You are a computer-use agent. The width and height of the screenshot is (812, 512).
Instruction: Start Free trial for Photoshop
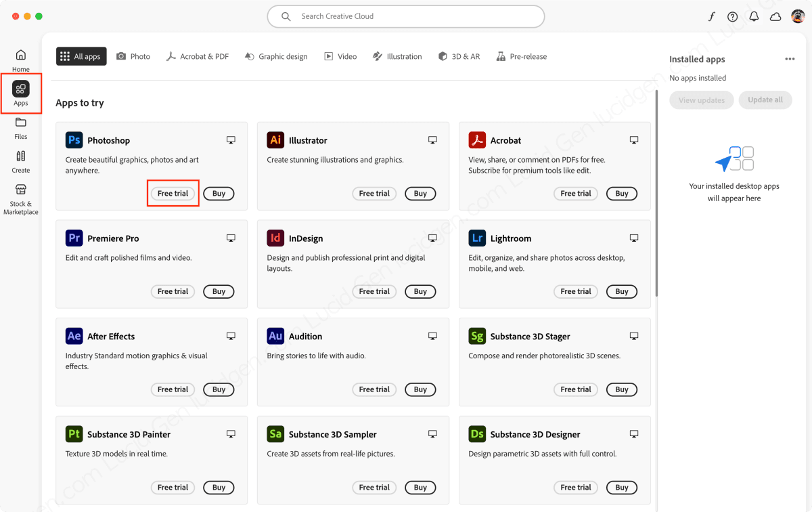[173, 194]
